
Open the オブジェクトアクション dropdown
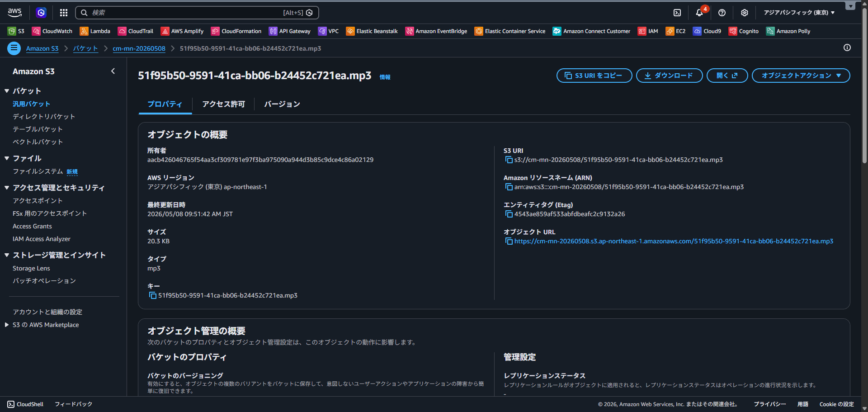click(801, 76)
